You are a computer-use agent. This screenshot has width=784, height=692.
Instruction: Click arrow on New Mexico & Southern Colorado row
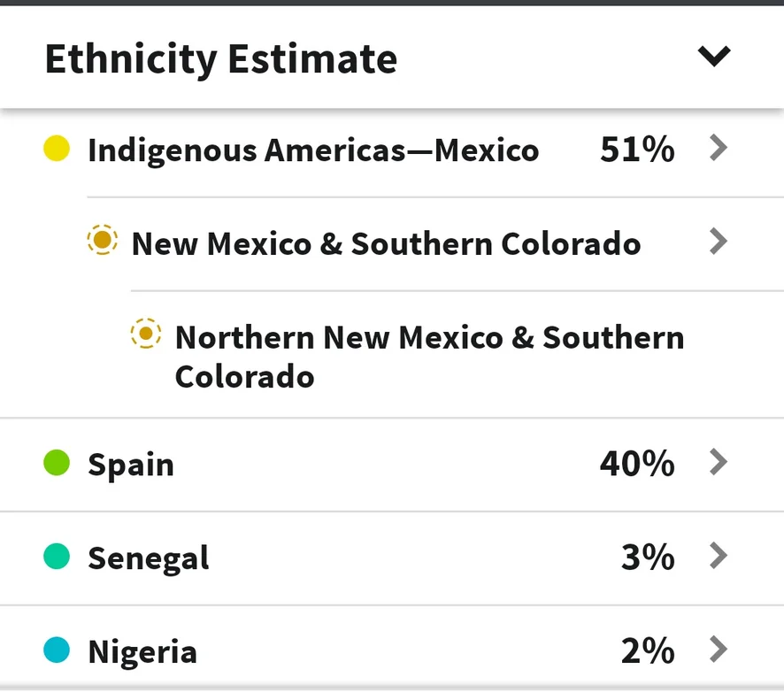(x=718, y=241)
